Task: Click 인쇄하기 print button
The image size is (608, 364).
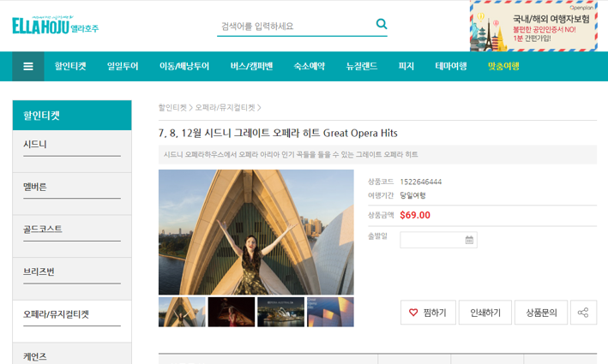Action: pos(485,313)
